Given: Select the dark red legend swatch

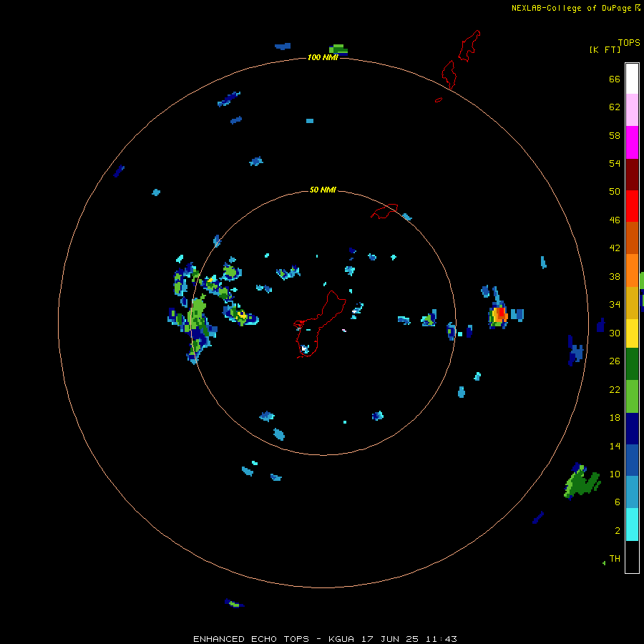Looking at the screenshot, I should coord(632,174).
